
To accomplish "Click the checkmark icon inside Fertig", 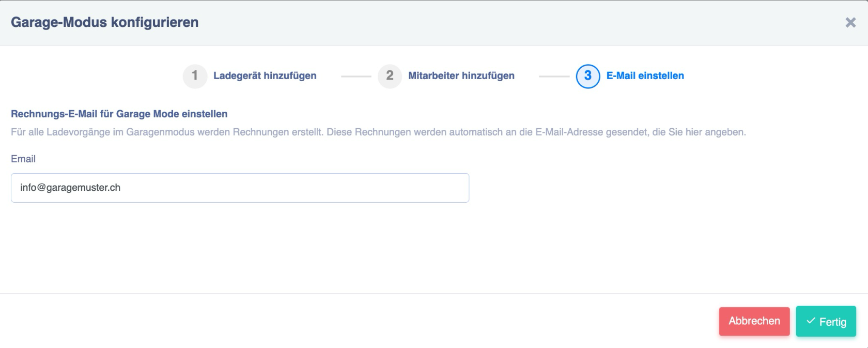I will point(811,321).
